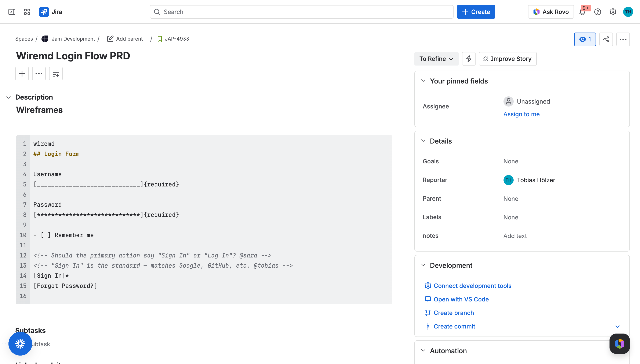
Task: Click Ask Rovo button
Action: pyautogui.click(x=551, y=12)
